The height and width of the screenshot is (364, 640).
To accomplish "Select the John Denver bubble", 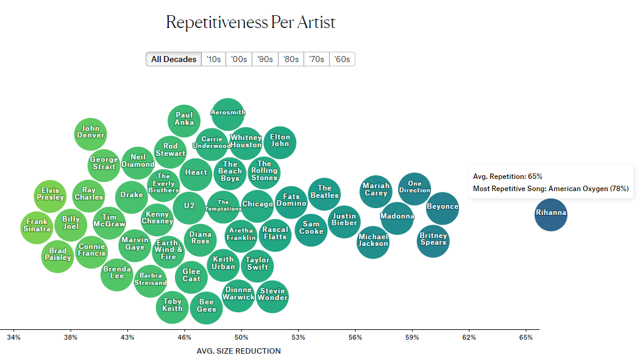I will (x=91, y=133).
